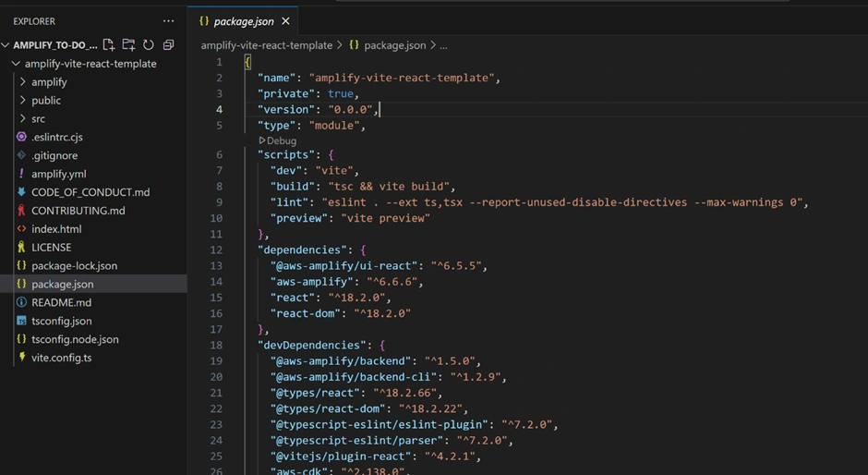Close the package.json editor tab

tap(285, 21)
